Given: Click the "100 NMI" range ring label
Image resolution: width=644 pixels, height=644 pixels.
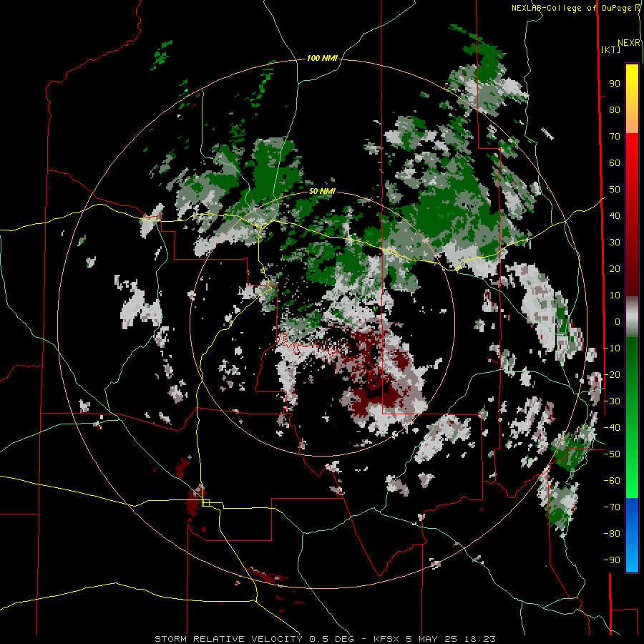Looking at the screenshot, I should [x=322, y=59].
